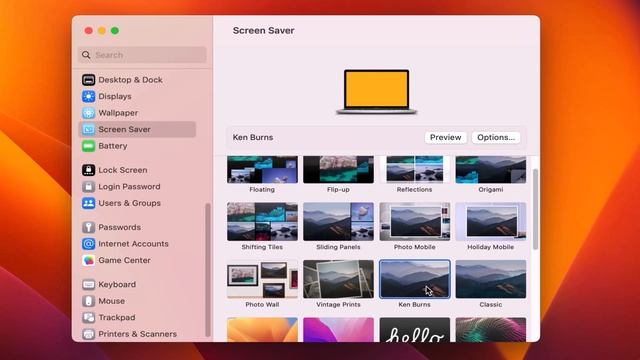Close the System Settings window
The width and height of the screenshot is (640, 360).
(x=89, y=31)
